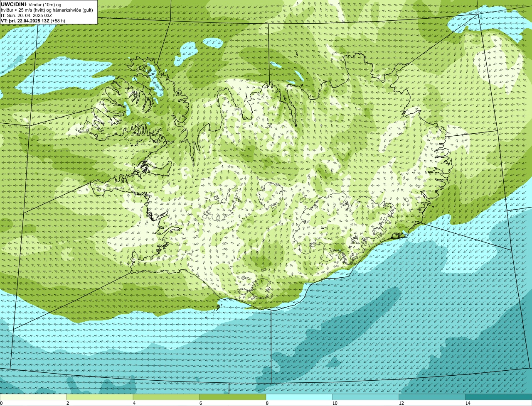Viewport: 532px width, 406px height.
Task: Click the scale label '2'
Action: 67,403
